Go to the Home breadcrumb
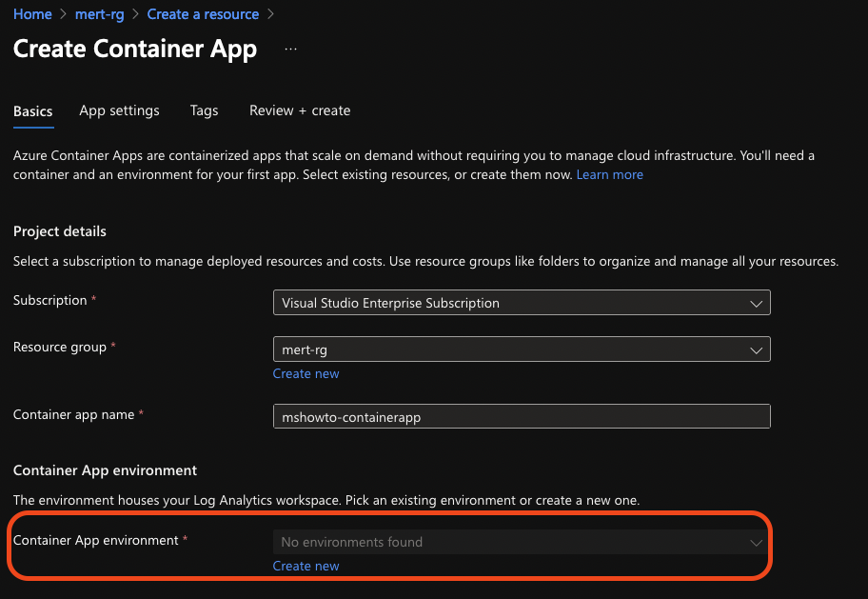Image resolution: width=868 pixels, height=599 pixels. coord(32,14)
